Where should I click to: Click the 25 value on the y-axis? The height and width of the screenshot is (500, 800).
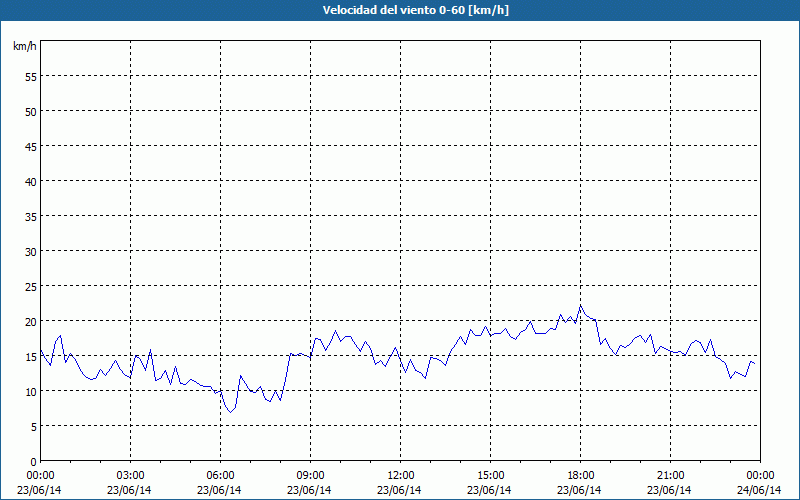pos(31,287)
